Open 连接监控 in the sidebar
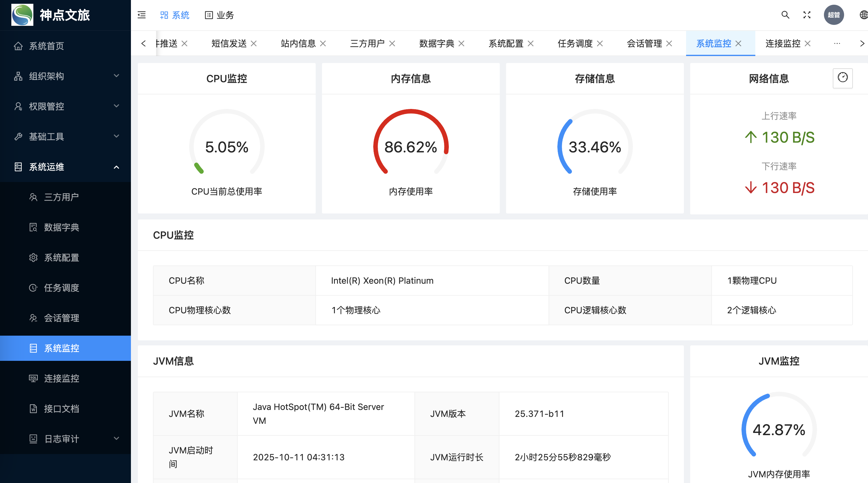Viewport: 868px width, 483px height. 62,378
